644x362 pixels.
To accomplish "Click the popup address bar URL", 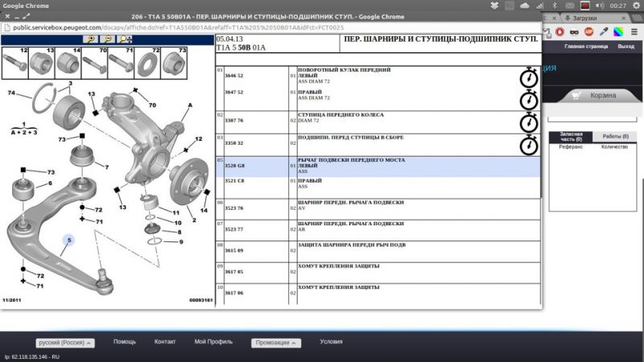I will [x=178, y=27].
